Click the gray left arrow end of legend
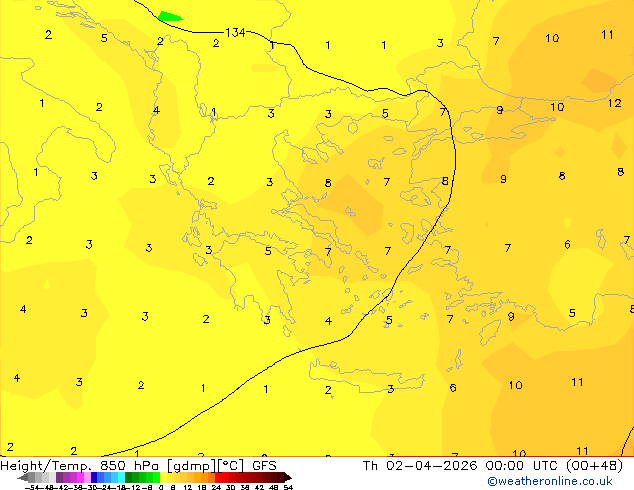Screen dimensions: 634x490 click(23, 477)
